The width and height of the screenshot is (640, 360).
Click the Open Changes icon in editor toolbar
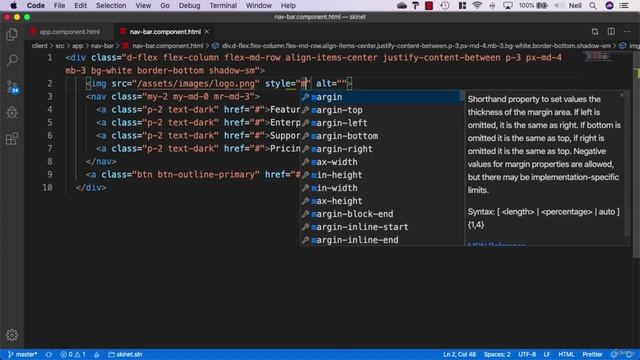tap(595, 31)
